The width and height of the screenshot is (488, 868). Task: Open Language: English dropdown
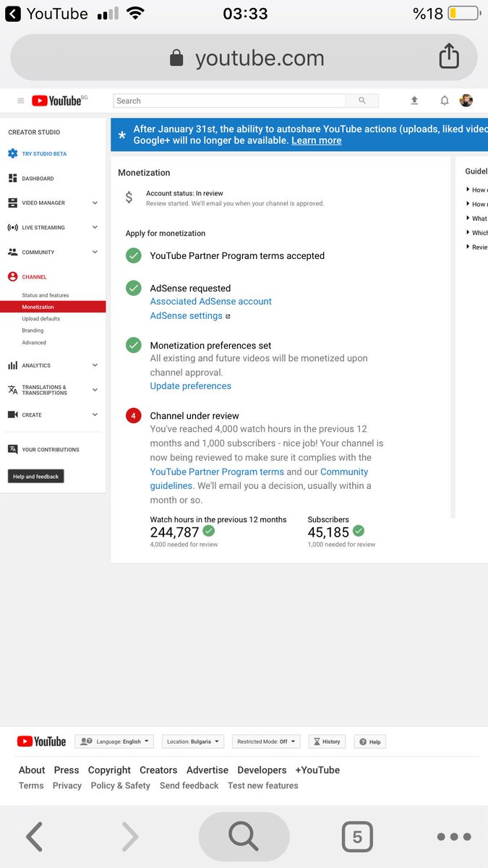(114, 741)
